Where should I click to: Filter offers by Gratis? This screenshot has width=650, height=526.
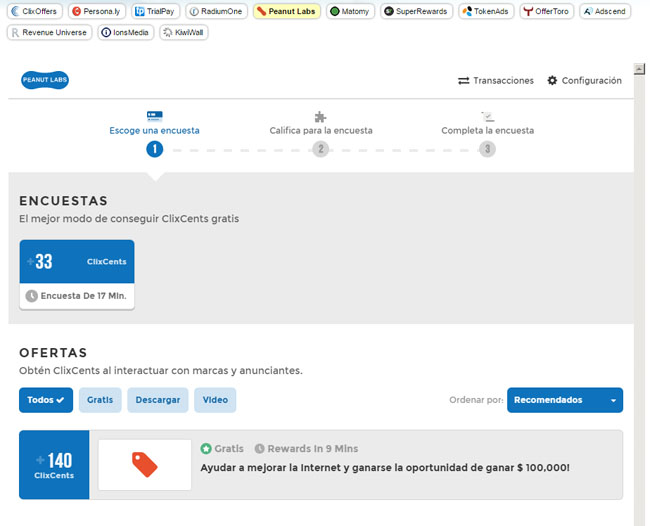tap(100, 400)
